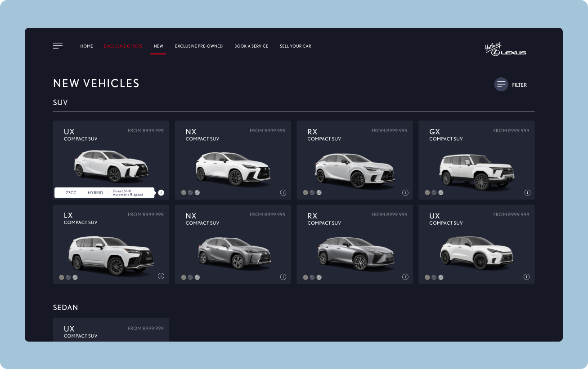Open the FILTER button

(x=511, y=84)
